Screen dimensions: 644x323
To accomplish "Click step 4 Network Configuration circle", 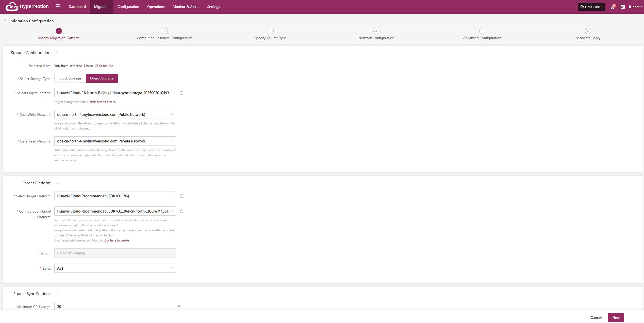I will coord(376,31).
